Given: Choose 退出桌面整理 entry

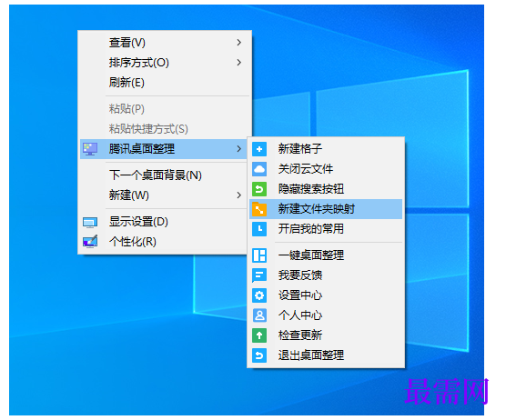Looking at the screenshot, I should coord(326,355).
